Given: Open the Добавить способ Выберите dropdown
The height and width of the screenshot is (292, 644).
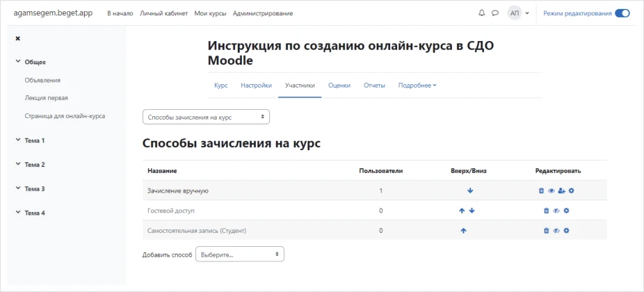Looking at the screenshot, I should tap(240, 254).
